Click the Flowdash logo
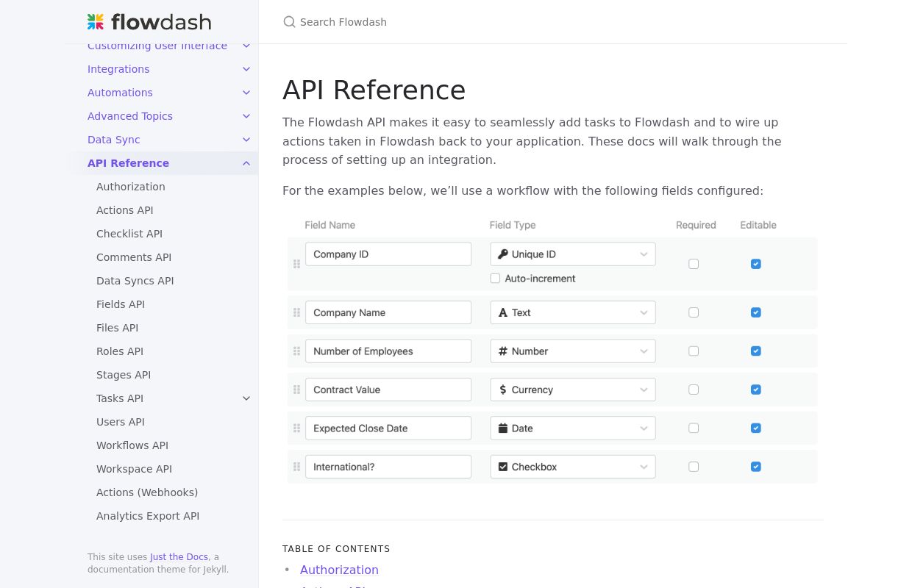 (149, 22)
